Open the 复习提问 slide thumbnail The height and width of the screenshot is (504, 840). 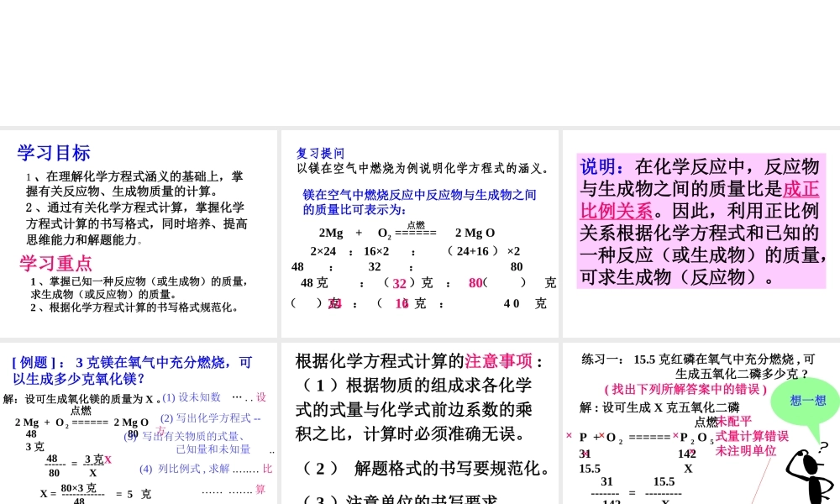click(x=420, y=234)
